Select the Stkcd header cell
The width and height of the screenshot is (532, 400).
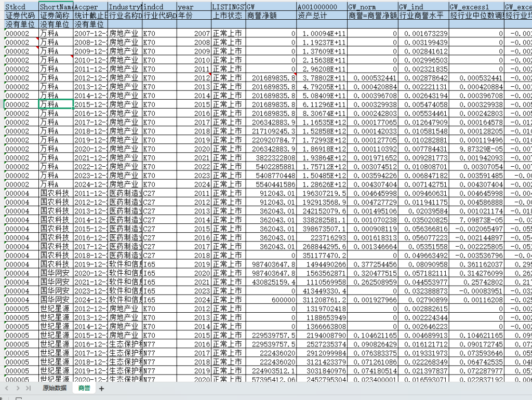pos(22,7)
